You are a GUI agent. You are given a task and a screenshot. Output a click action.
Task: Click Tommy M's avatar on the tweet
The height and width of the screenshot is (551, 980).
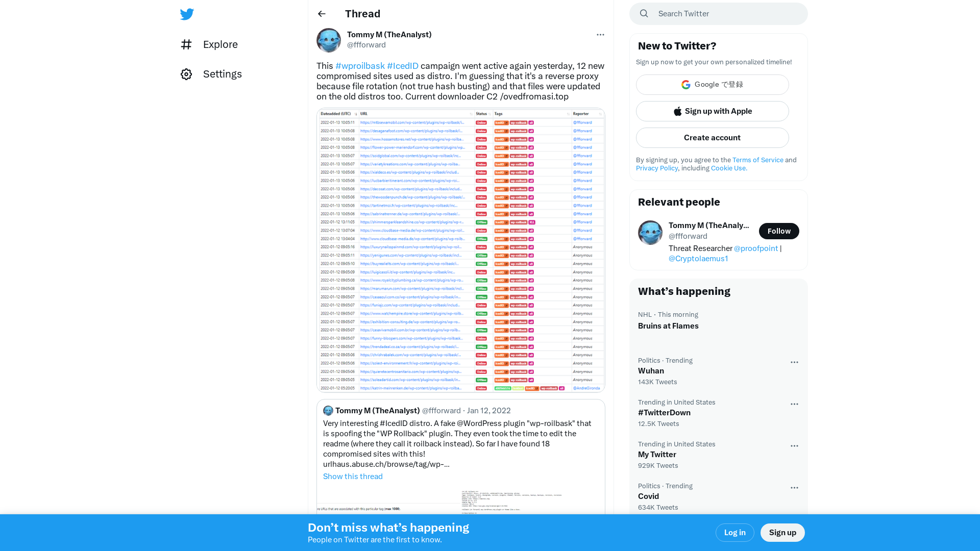(x=329, y=40)
